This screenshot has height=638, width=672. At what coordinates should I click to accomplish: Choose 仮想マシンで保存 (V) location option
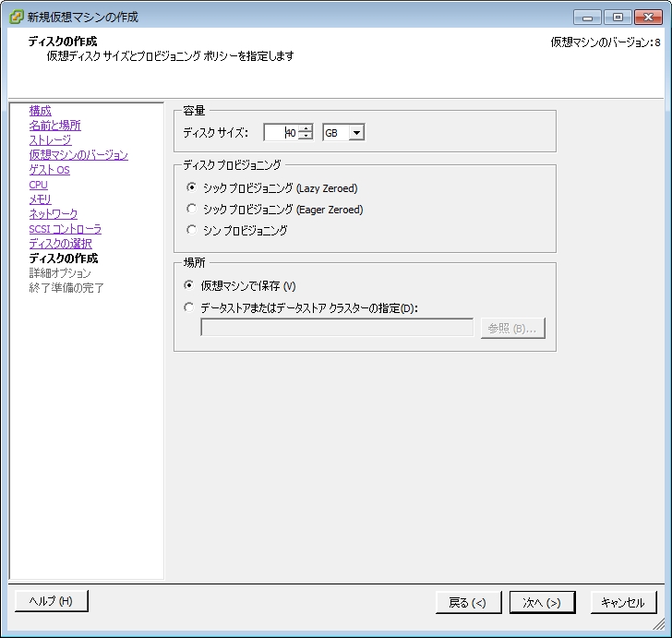[188, 285]
